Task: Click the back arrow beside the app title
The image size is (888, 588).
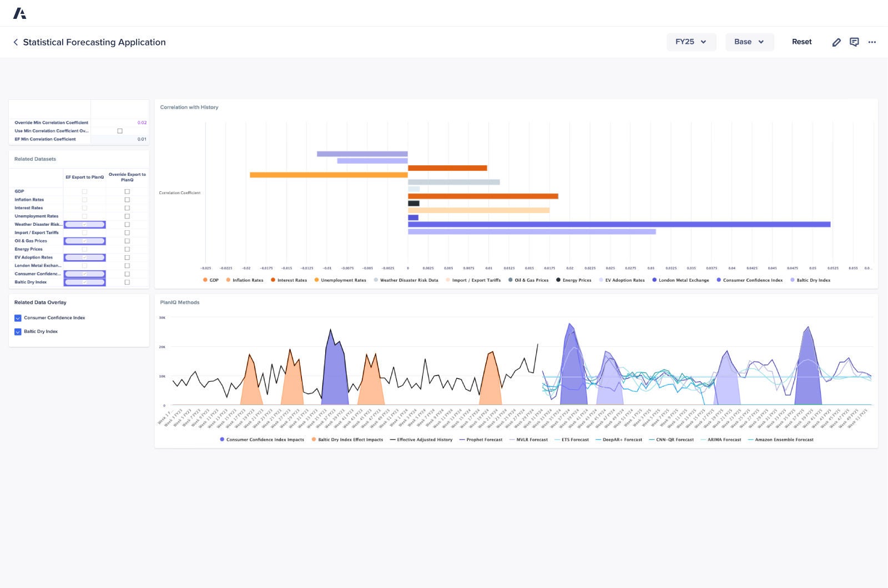Action: [x=15, y=42]
